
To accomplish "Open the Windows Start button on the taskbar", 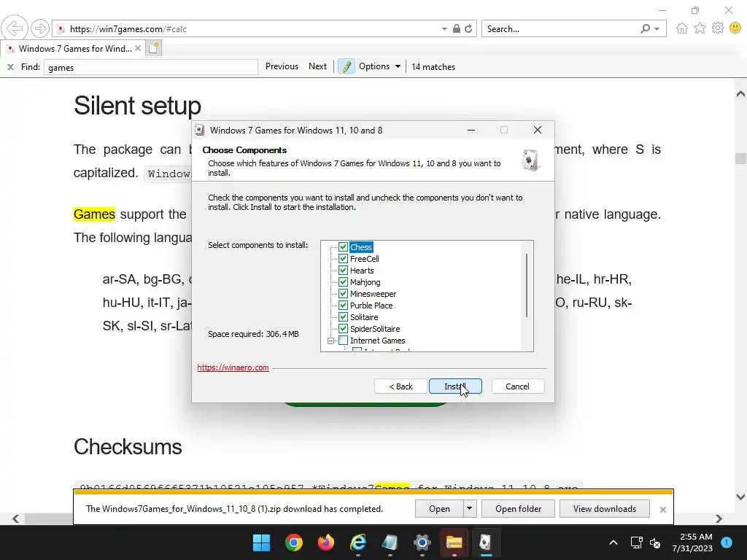I will coord(261,542).
